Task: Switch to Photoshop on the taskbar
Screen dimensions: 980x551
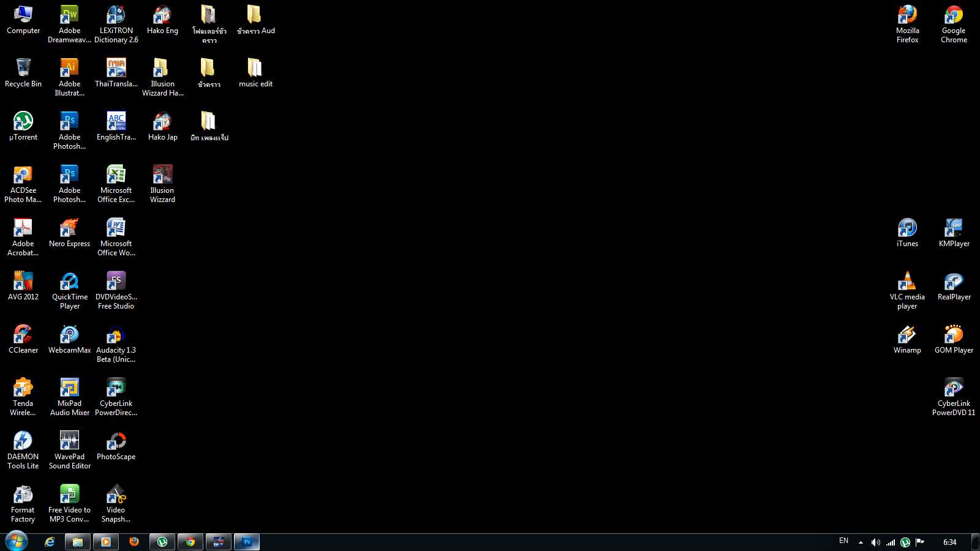Action: click(247, 542)
